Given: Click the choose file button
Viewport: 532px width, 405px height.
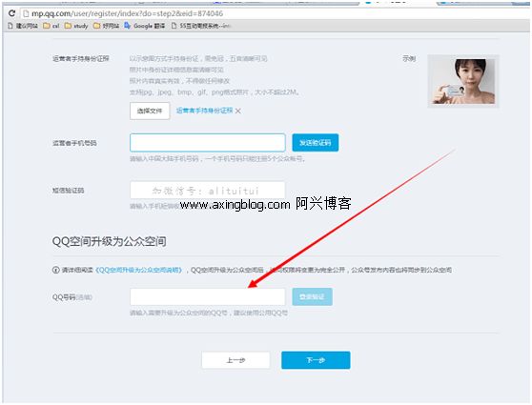Looking at the screenshot, I should pos(150,111).
